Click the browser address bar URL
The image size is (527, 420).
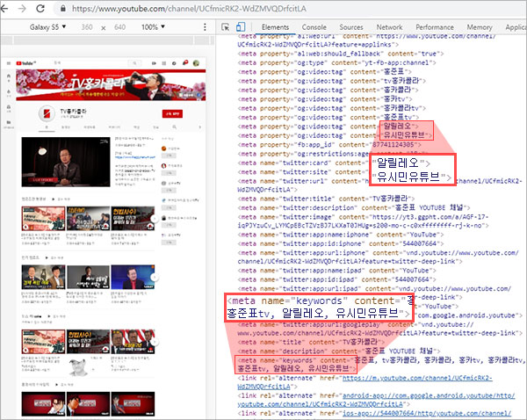[189, 9]
